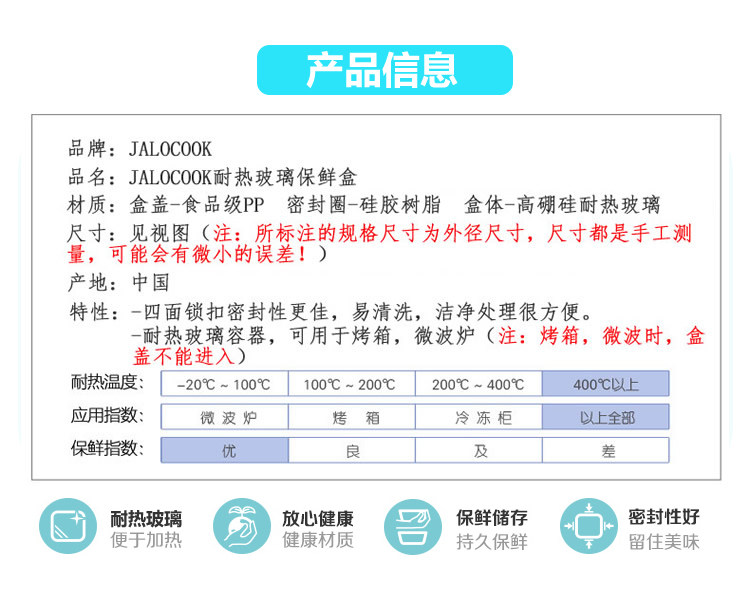Screen dimensions: 750x600
Task: Select the -20℃ ~ 100℃ temperature cell
Action: click(x=224, y=384)
